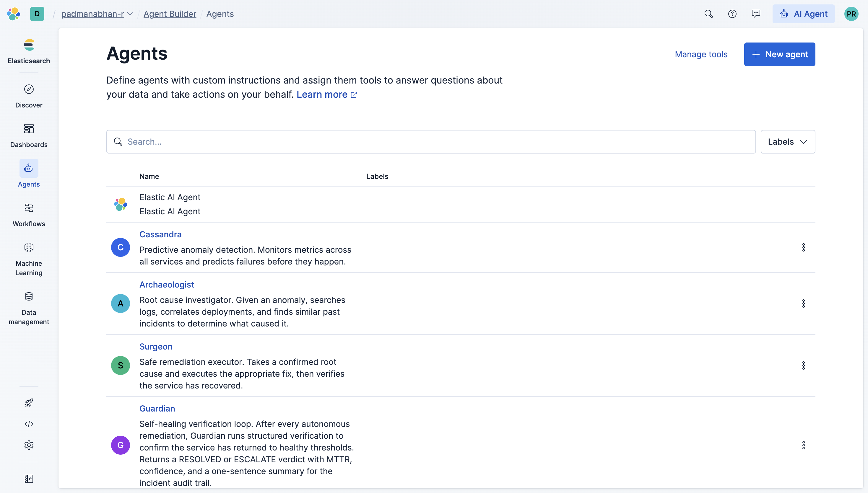868x493 pixels.
Task: Collapse the side navigation panel
Action: (x=29, y=479)
